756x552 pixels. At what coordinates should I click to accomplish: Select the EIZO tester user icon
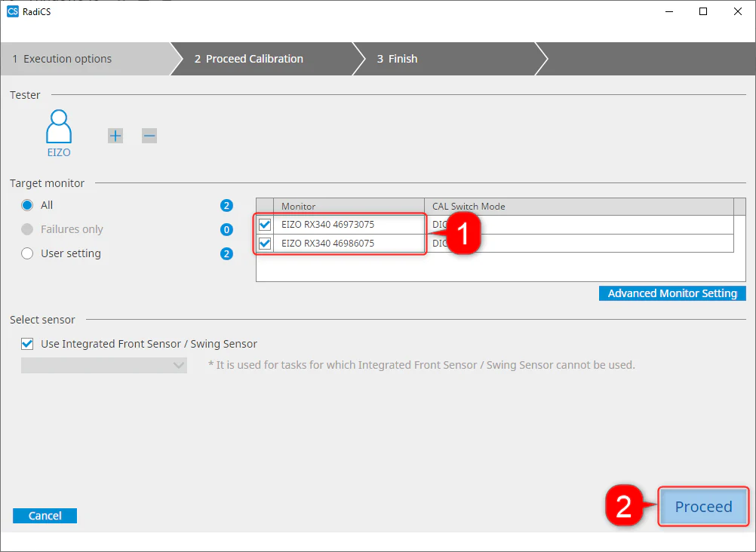click(59, 133)
